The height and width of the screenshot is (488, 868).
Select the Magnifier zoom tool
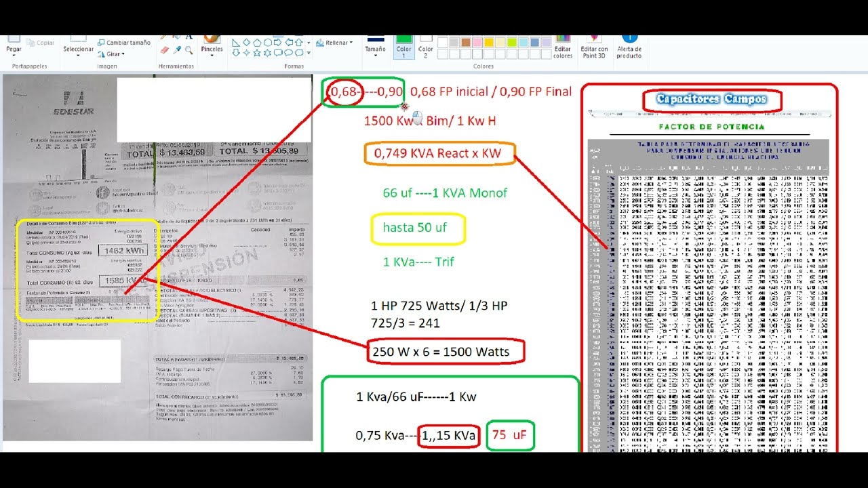click(x=189, y=50)
